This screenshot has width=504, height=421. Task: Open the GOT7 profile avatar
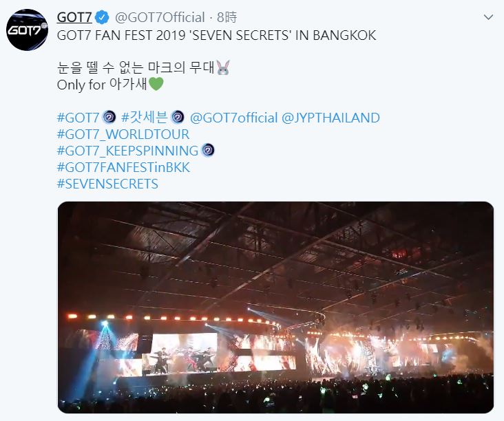[x=27, y=30]
